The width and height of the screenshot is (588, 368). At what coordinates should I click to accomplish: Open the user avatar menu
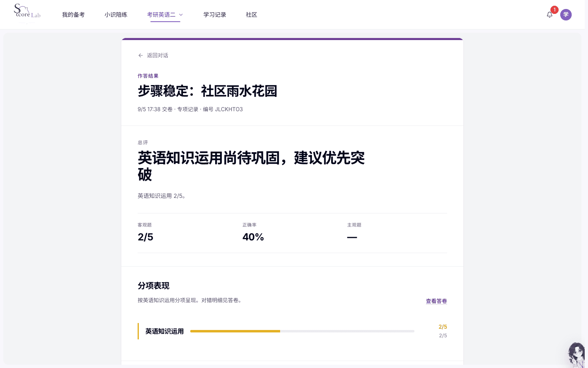pyautogui.click(x=566, y=15)
